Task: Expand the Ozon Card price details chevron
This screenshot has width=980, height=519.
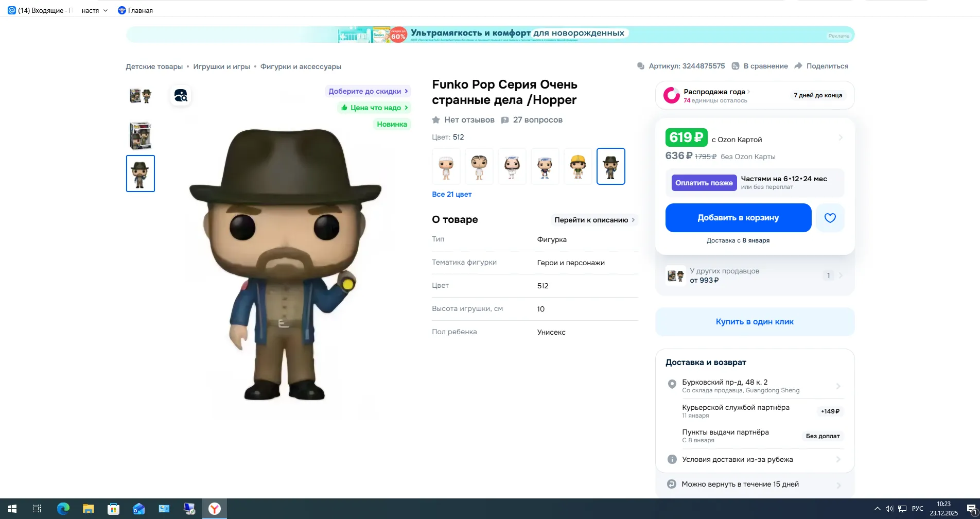Action: click(840, 137)
